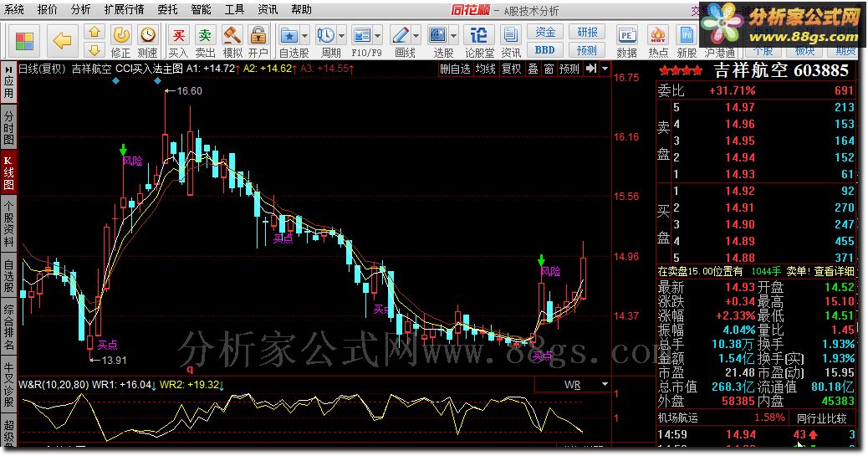
Task: Open the 论股堂 forum icon
Action: [x=479, y=35]
